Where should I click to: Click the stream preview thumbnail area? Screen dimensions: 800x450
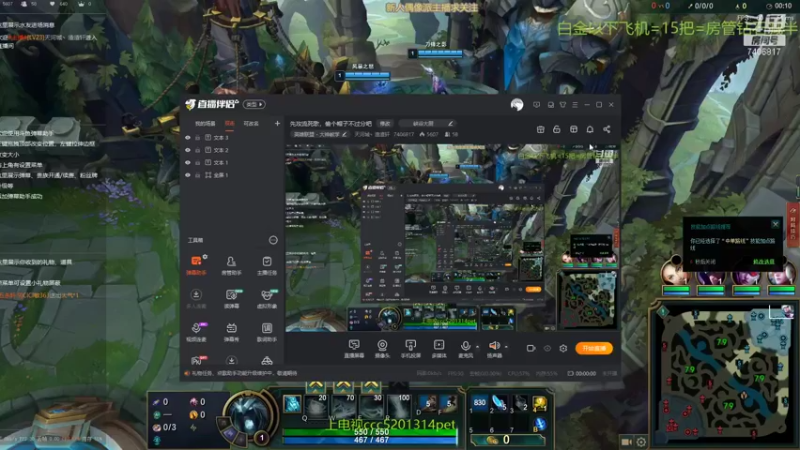(452, 238)
